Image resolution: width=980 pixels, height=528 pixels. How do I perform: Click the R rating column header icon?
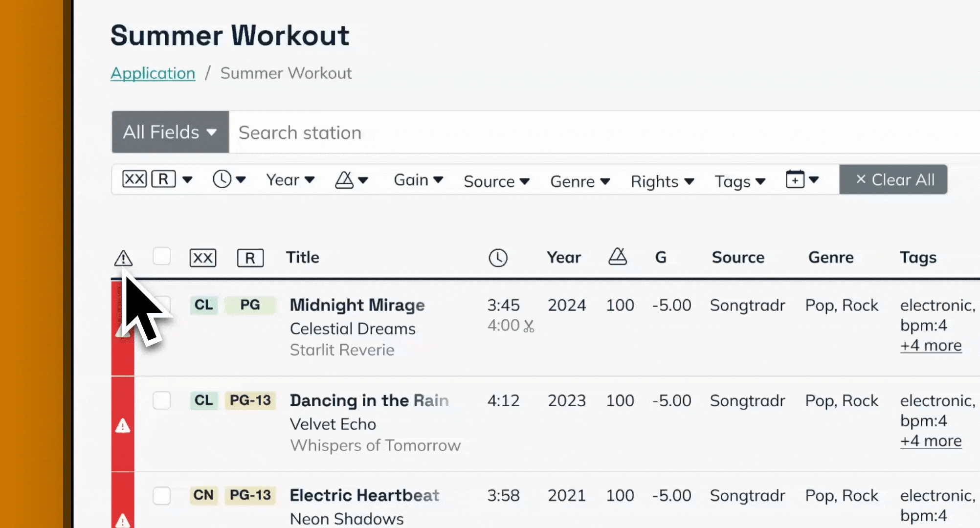tap(250, 258)
